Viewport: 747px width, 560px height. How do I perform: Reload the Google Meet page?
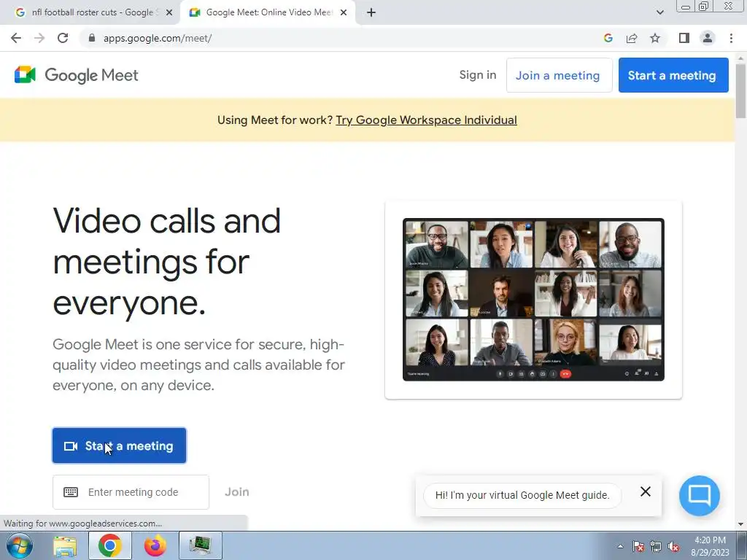pos(63,38)
